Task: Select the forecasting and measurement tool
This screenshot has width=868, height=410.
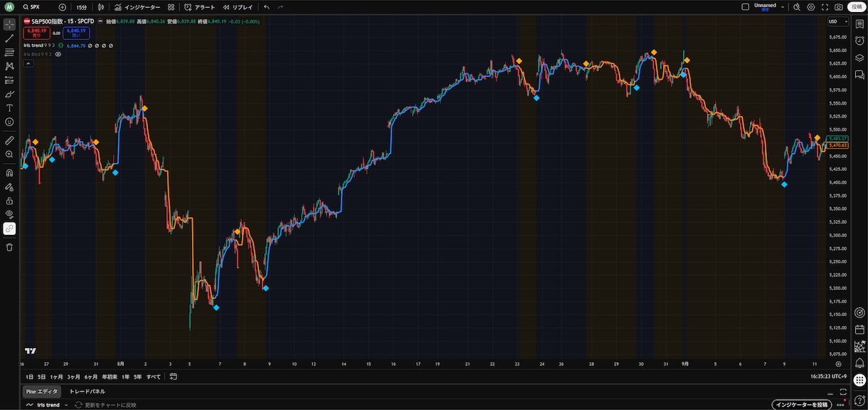Action: coord(9,80)
